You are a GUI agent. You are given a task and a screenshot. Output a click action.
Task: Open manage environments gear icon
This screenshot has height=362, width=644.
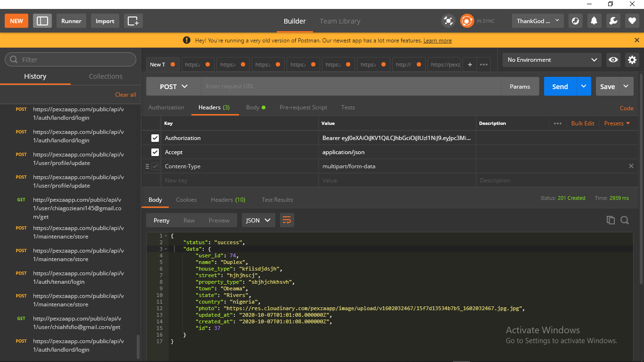point(632,60)
